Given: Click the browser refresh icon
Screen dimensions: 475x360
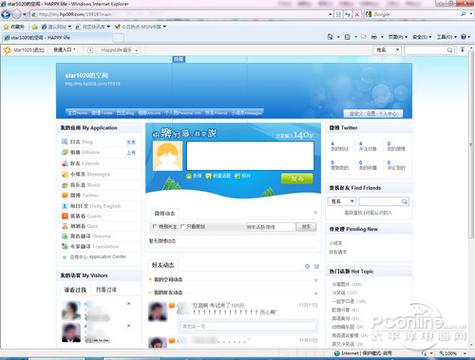Looking at the screenshot, I should [348, 14].
